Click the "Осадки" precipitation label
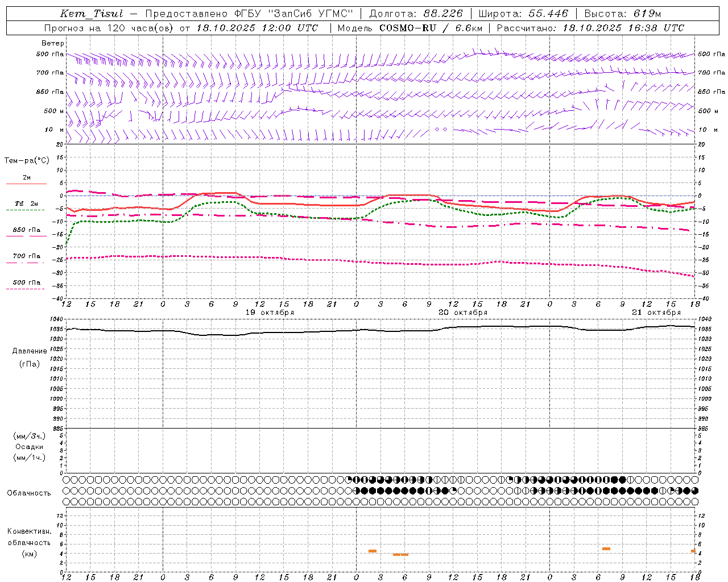Image resolution: width=728 pixels, height=582 pixels. pyautogui.click(x=30, y=447)
